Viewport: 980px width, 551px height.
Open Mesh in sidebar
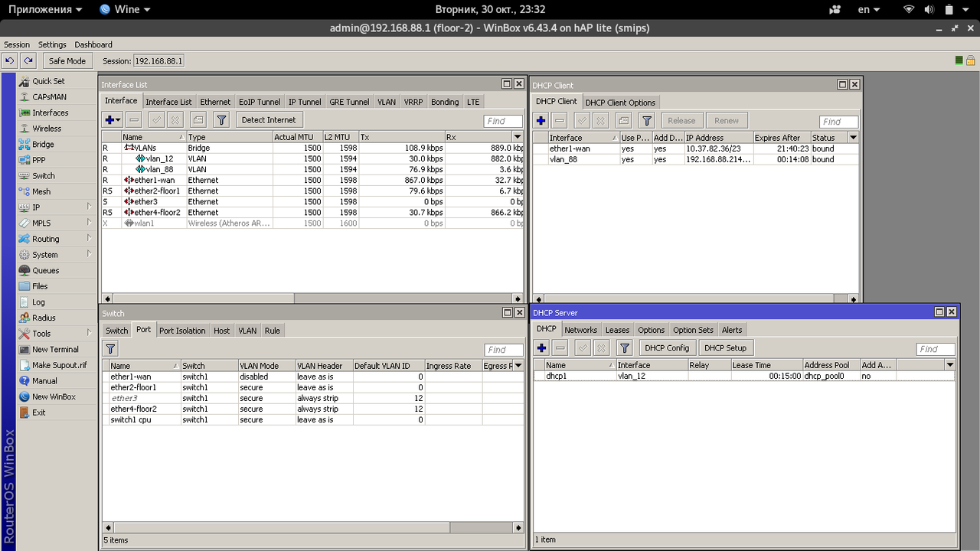pyautogui.click(x=41, y=191)
